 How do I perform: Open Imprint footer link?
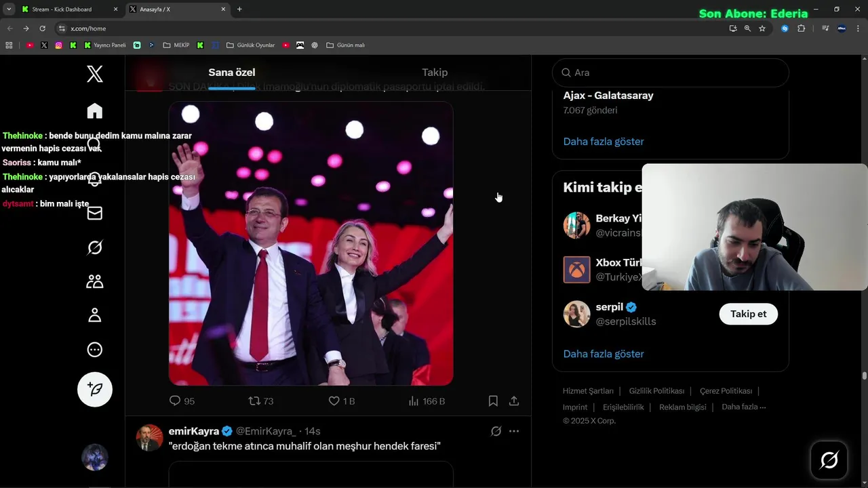pos(575,407)
